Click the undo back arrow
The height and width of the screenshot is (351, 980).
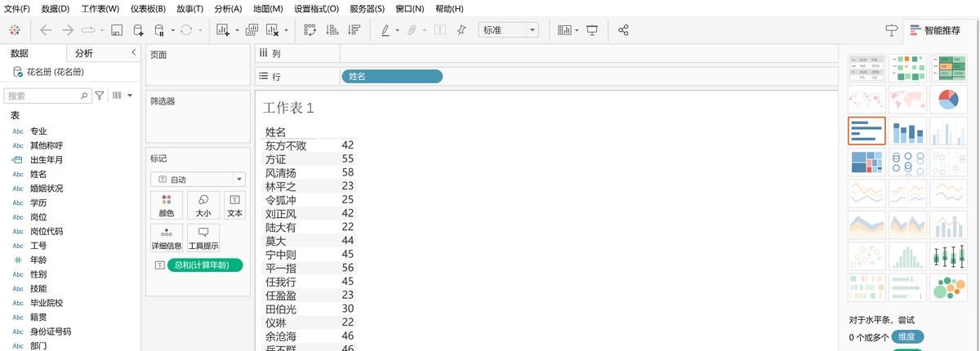pyautogui.click(x=46, y=30)
